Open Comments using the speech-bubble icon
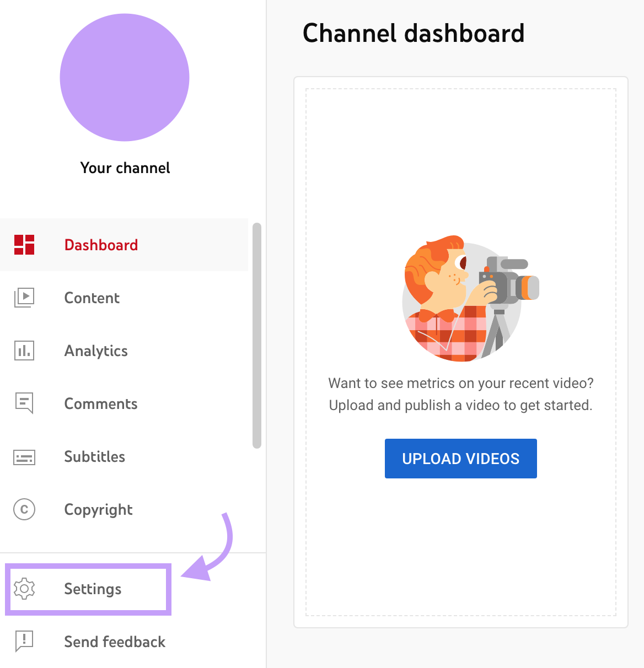Screen dimensions: 644x668 point(24,403)
